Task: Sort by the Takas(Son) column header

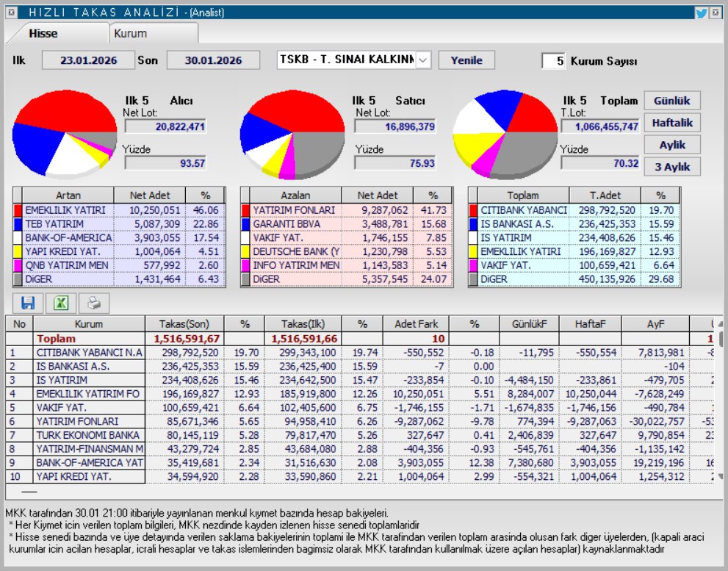Action: coord(184,324)
